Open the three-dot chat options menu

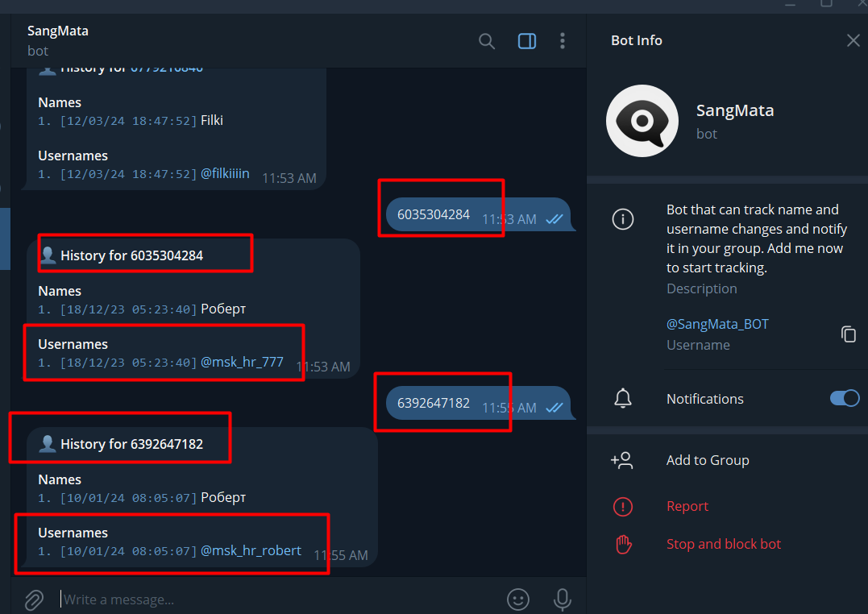pos(563,41)
